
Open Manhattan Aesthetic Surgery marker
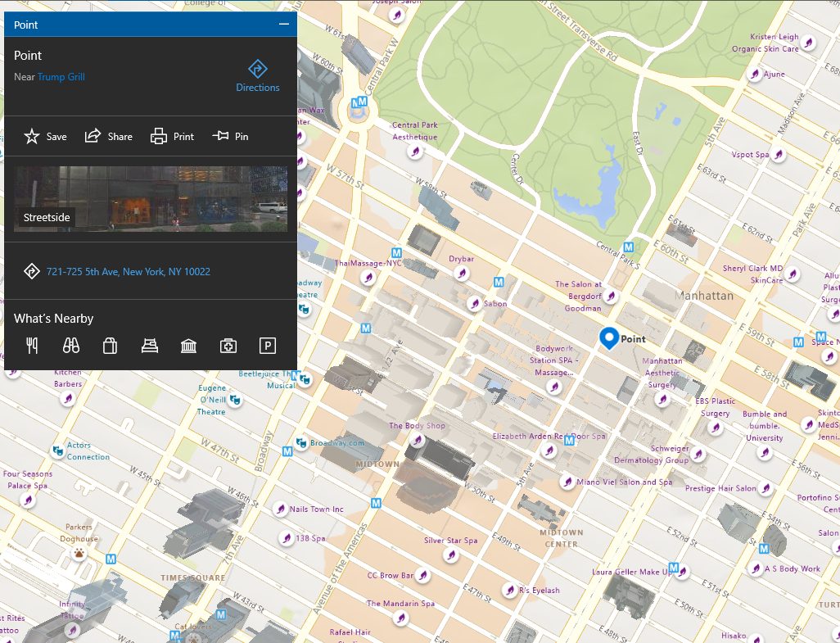[662, 399]
